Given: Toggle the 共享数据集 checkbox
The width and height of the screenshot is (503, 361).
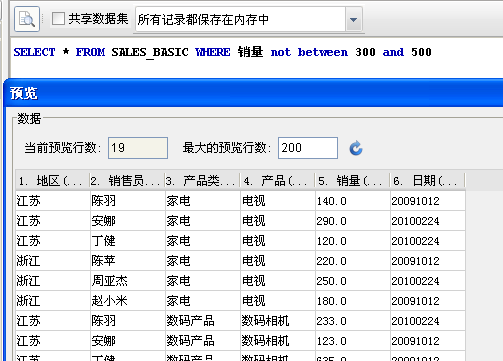Looking at the screenshot, I should (58, 19).
